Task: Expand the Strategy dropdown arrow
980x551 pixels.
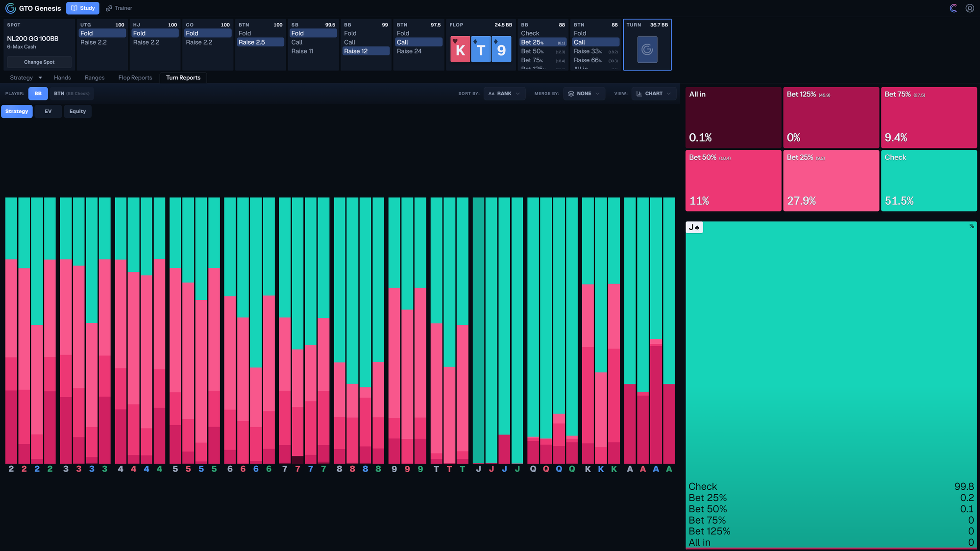Action: click(40, 78)
